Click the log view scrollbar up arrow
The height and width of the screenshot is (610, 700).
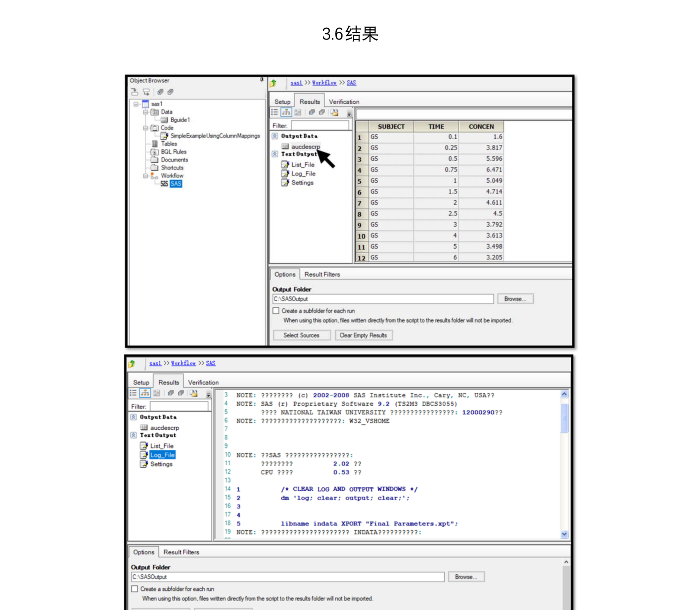coord(564,394)
